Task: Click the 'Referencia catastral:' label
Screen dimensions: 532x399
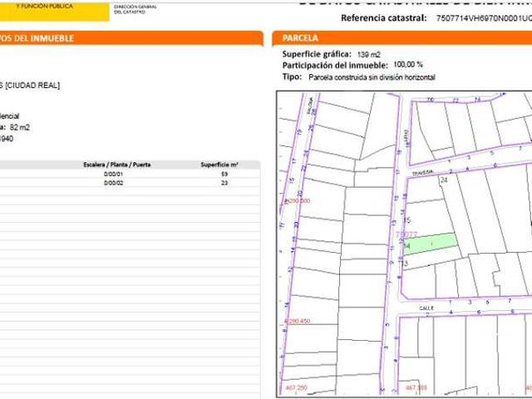Action: tap(384, 18)
